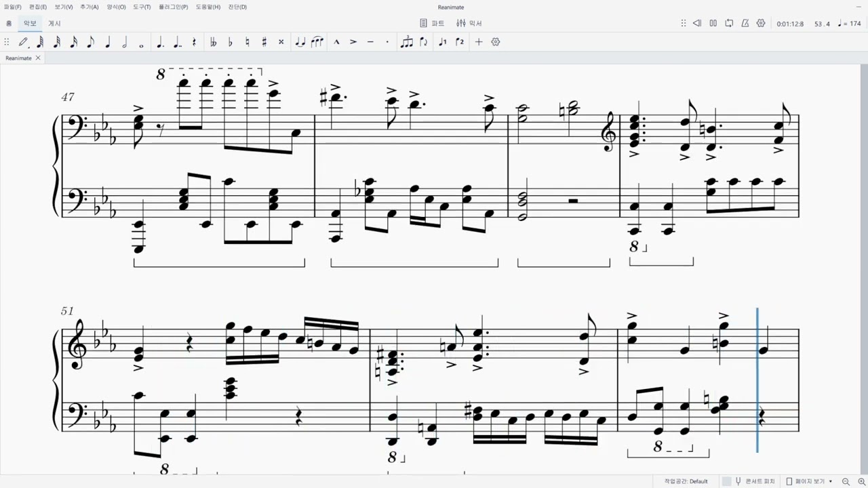Toggle the augmentation dot
The width and height of the screenshot is (868, 488).
pos(160,42)
